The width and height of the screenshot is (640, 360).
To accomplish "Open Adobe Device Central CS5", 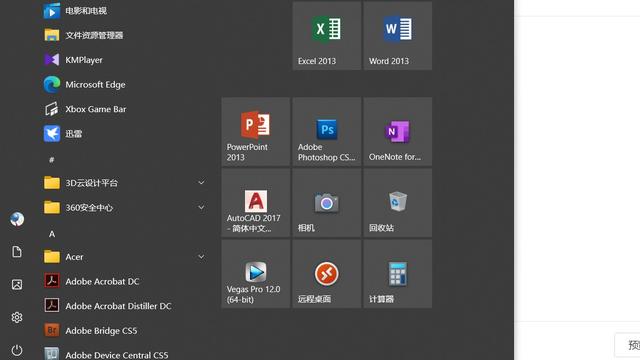I will [x=124, y=353].
